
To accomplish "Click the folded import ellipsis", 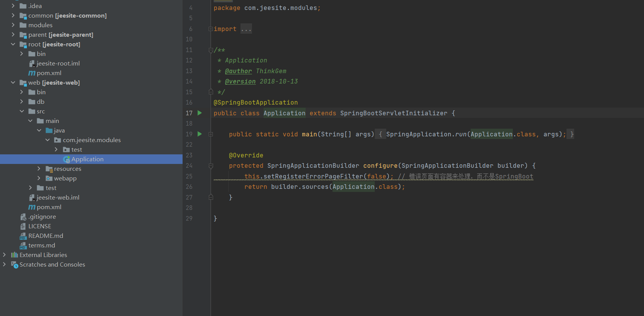I will 246,29.
